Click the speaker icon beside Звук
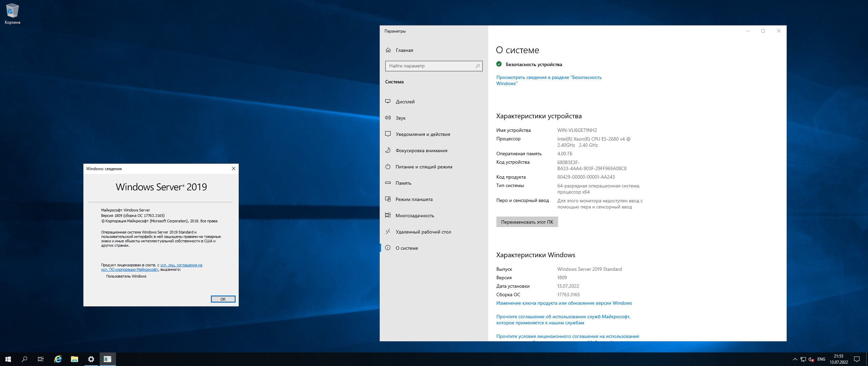The height and width of the screenshot is (366, 868). point(388,118)
